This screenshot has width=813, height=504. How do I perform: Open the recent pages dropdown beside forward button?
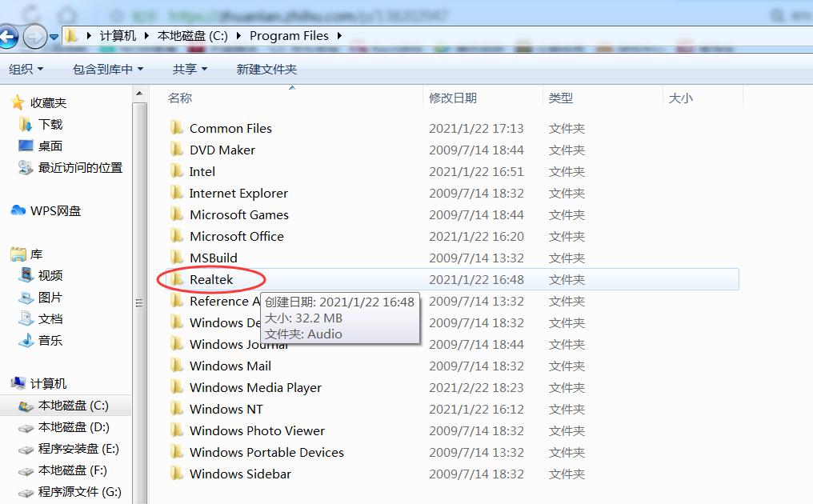[53, 36]
